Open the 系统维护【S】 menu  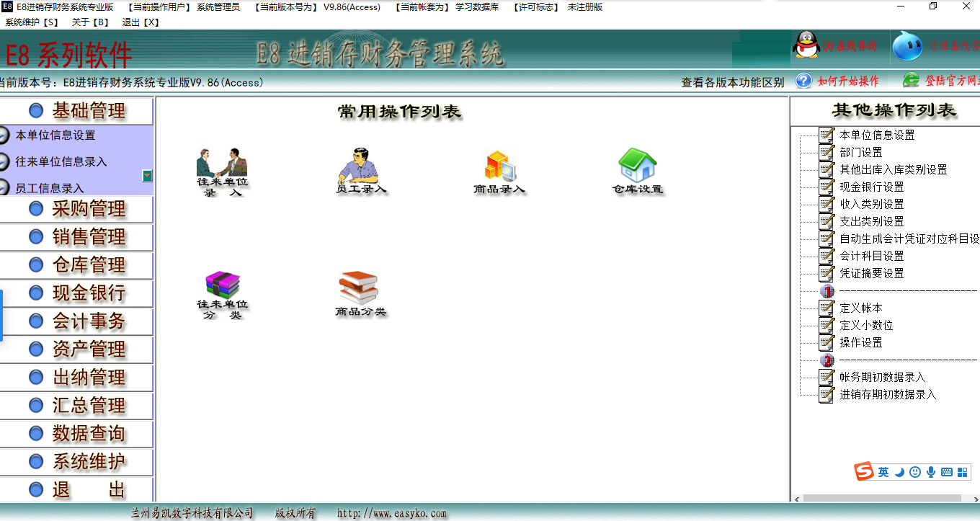tap(32, 22)
